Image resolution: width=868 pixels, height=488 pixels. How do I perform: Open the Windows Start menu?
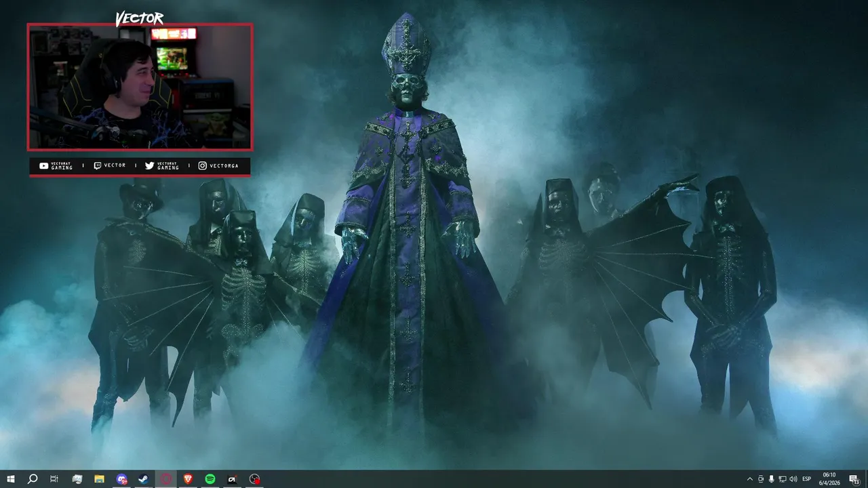click(11, 479)
